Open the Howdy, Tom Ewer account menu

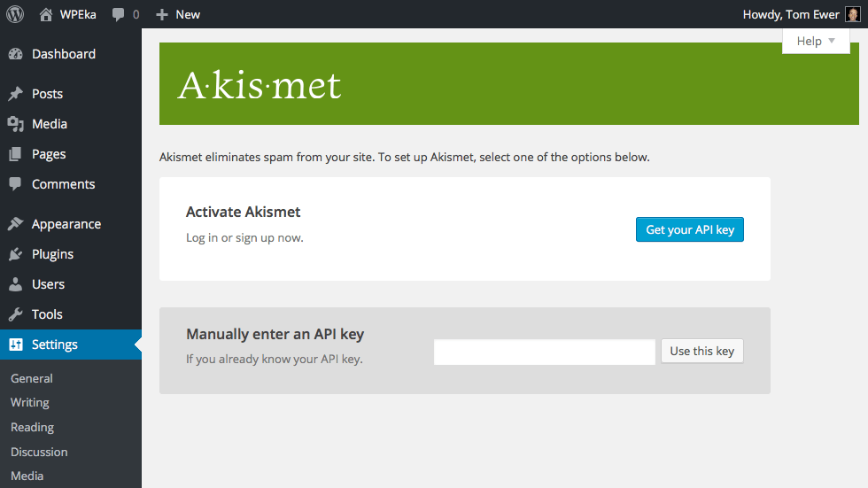pos(791,14)
